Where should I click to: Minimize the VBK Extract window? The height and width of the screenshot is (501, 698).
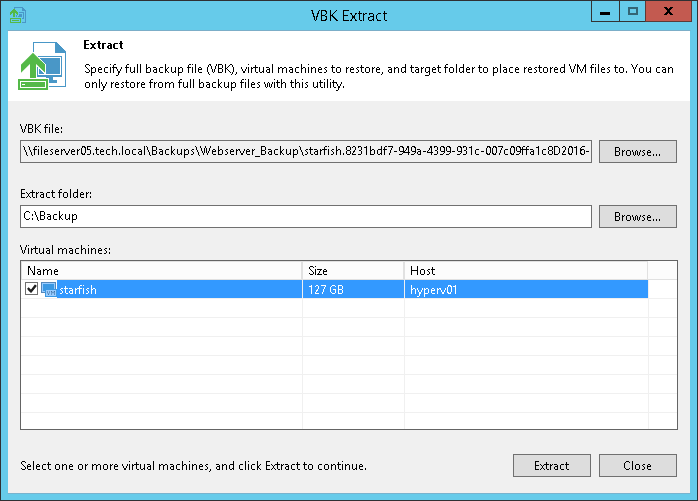coord(605,12)
